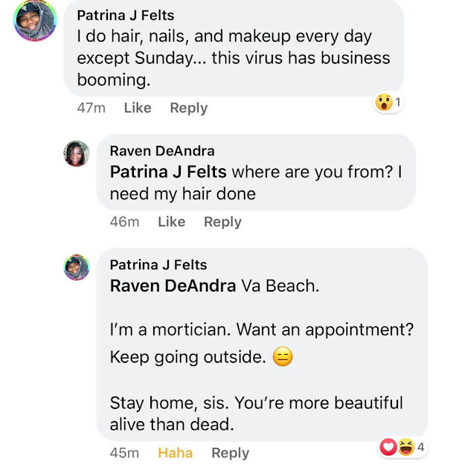Click the bold Raven DeAndra mention in last reply
The width and height of the screenshot is (453, 476).
(x=173, y=286)
